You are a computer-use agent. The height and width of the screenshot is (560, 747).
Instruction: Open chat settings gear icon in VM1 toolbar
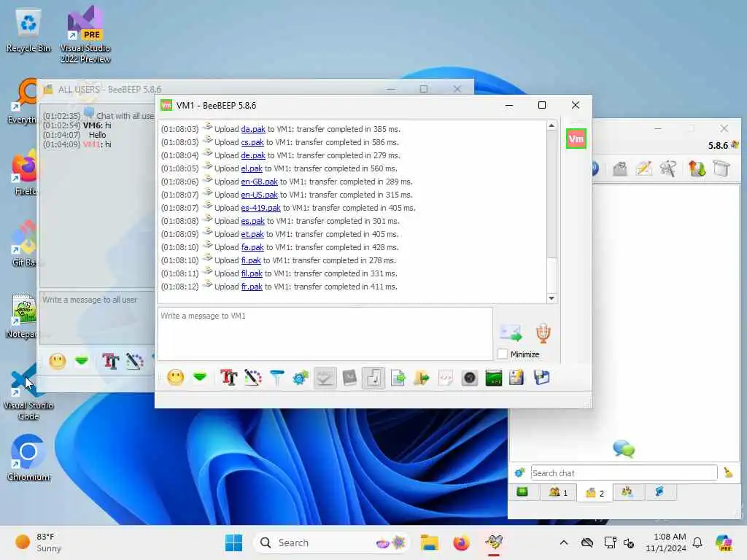coord(301,378)
